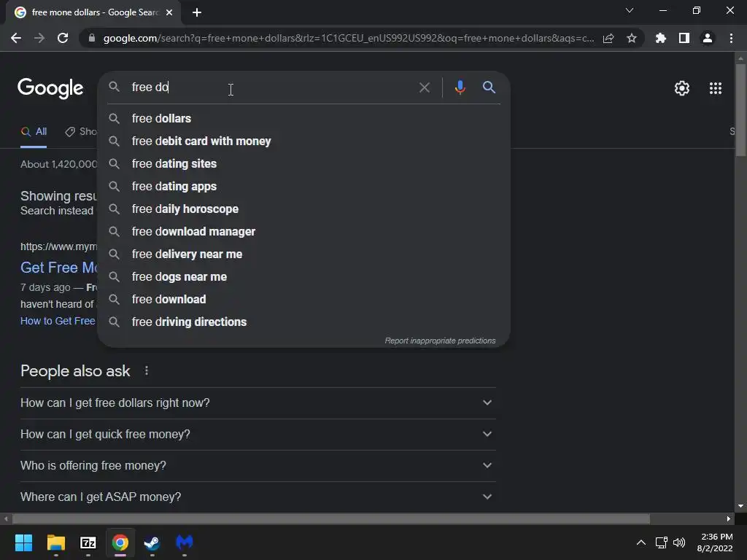This screenshot has width=747, height=560.
Task: Open Chrome profile avatar menu
Action: (x=708, y=38)
